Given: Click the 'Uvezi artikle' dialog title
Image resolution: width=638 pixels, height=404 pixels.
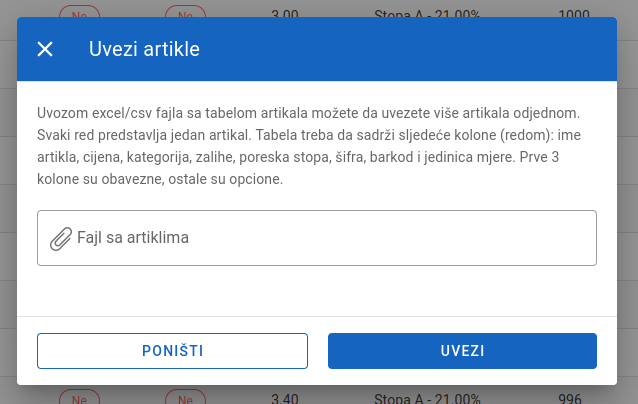Looking at the screenshot, I should coord(144,49).
